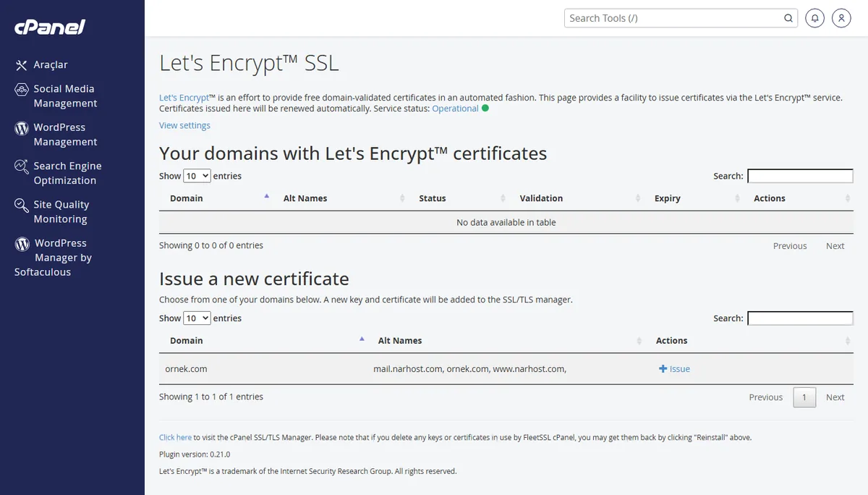Click the ornek.com domain cell

tap(186, 369)
